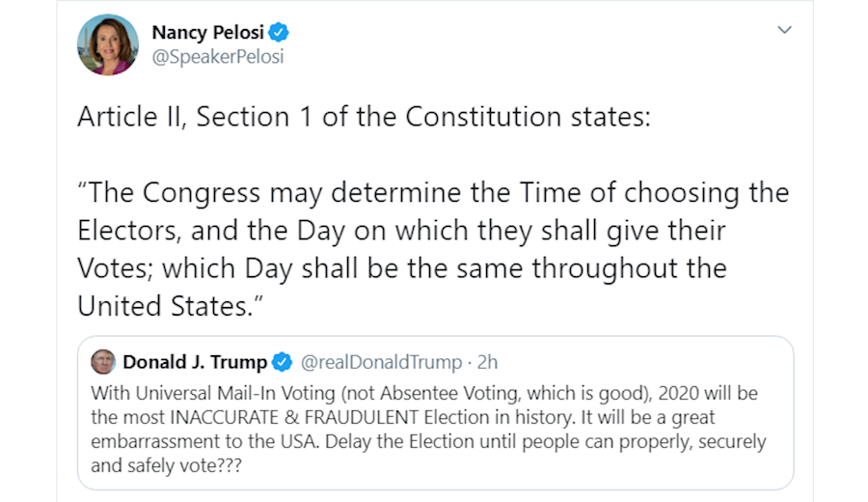Open the Nancy Pelosi display name link
Viewport: 868px width, 502px height.
pyautogui.click(x=207, y=33)
